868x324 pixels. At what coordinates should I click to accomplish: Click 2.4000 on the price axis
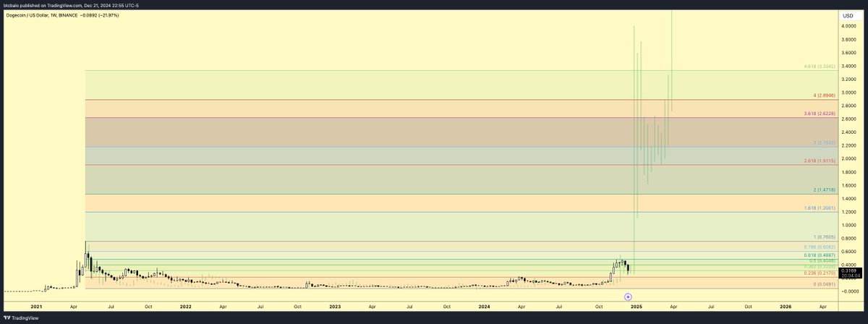pos(848,132)
